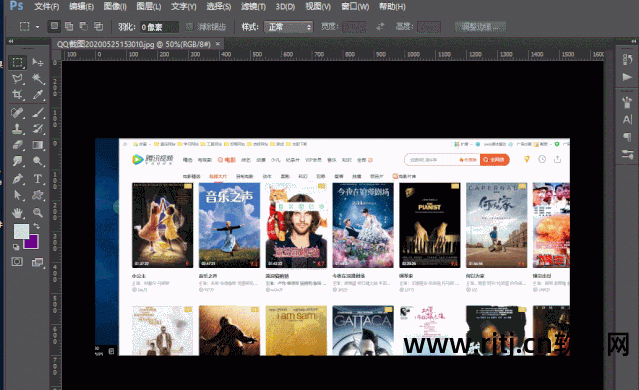
Task: Swap foreground and background colors
Action: [36, 226]
